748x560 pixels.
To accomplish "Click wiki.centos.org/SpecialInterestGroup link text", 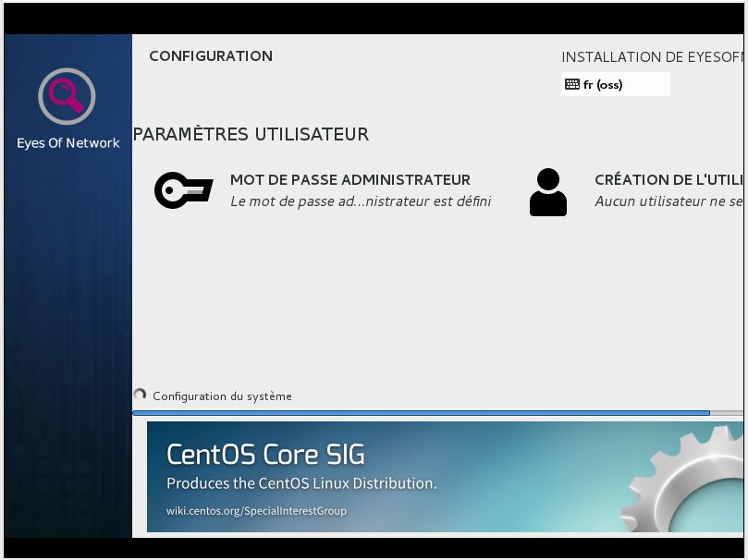I will pyautogui.click(x=256, y=511).
